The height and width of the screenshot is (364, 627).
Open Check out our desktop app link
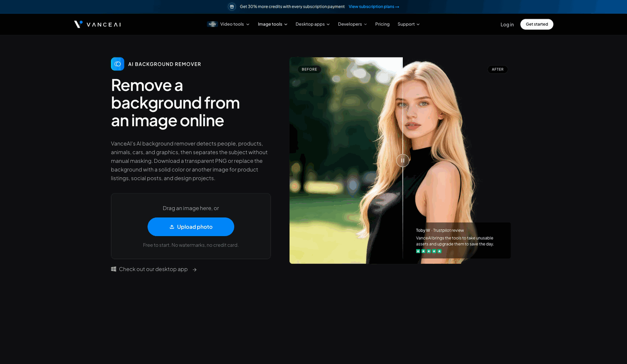click(153, 269)
